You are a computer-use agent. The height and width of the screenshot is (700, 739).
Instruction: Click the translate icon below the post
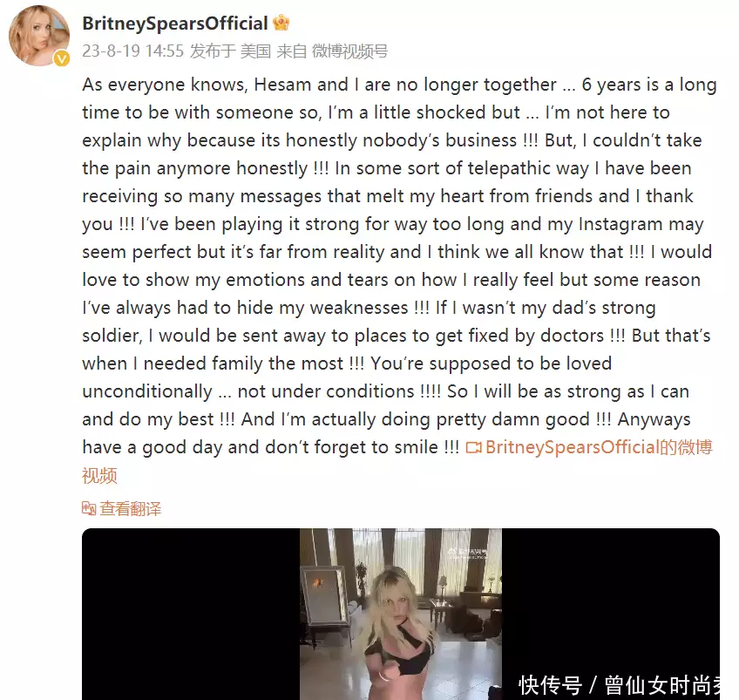tap(89, 508)
